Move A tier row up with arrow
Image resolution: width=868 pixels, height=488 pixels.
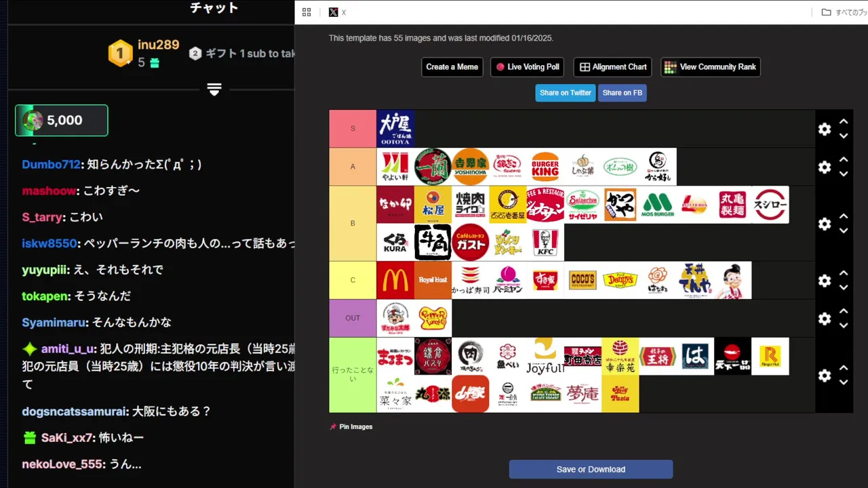(x=844, y=160)
